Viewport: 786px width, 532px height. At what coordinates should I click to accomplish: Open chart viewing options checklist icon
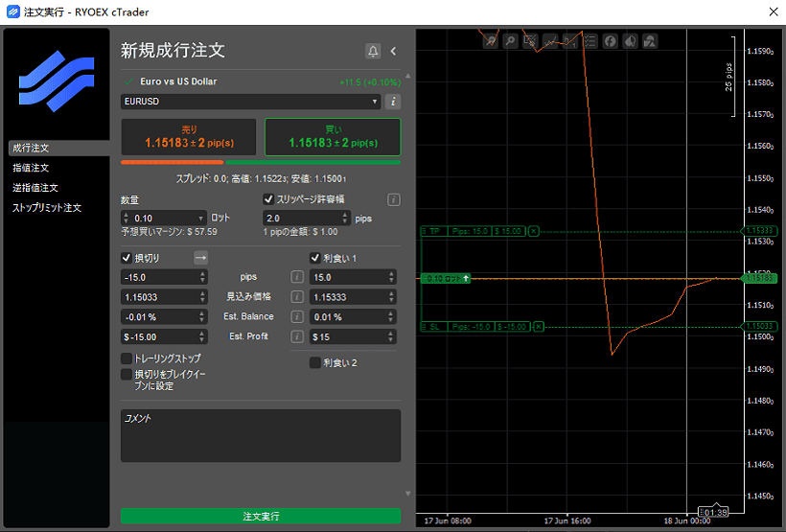590,41
